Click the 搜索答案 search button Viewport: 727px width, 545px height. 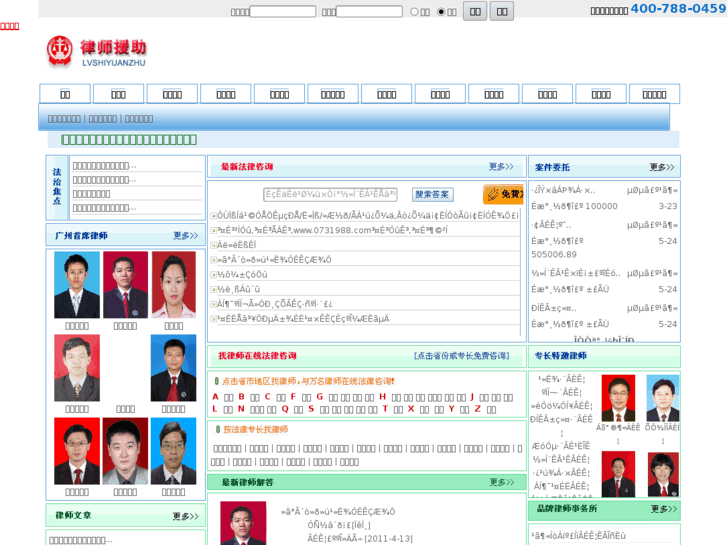[433, 195]
